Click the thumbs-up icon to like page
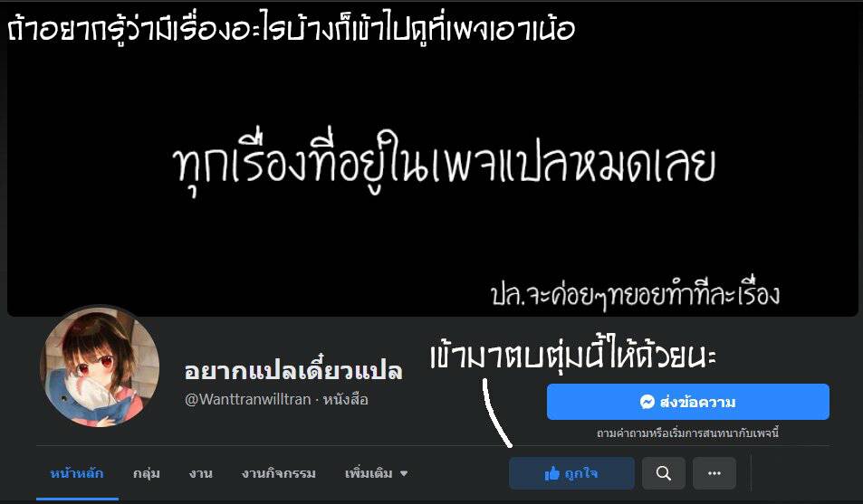The width and height of the screenshot is (863, 504). 552,473
